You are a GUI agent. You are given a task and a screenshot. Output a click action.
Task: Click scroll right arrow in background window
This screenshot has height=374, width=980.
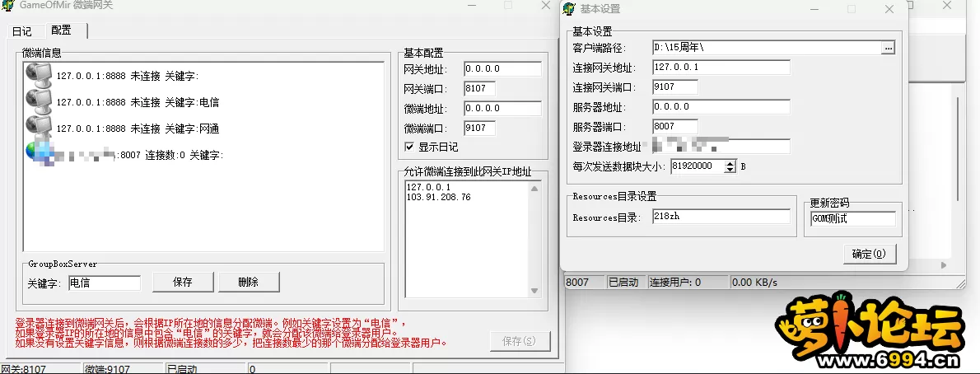tap(945, 266)
